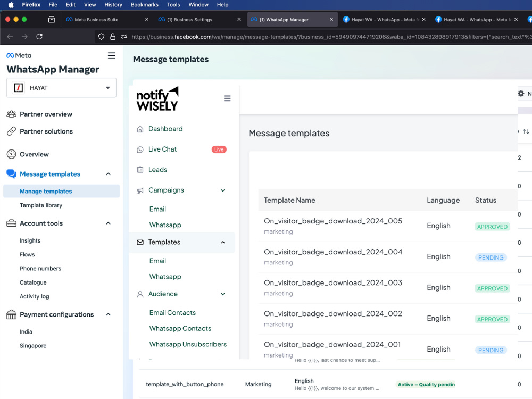
Task: Click the Meta logo
Action: [x=19, y=55]
